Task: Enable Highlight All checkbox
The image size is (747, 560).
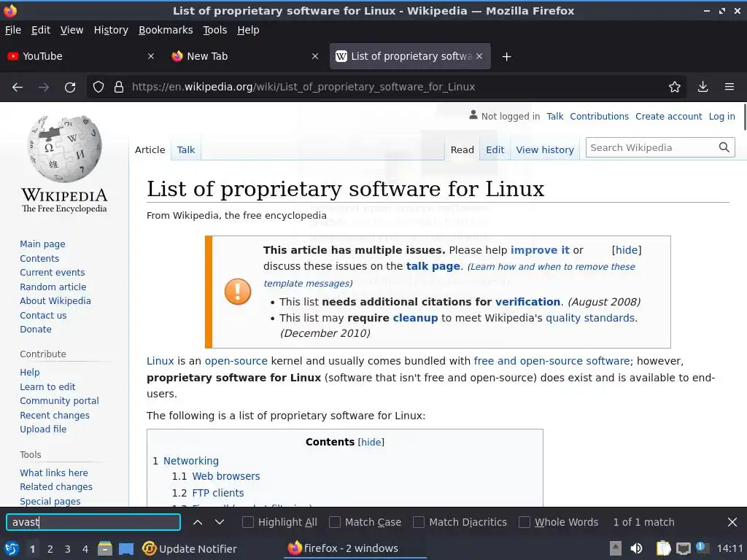Action: 248,522
